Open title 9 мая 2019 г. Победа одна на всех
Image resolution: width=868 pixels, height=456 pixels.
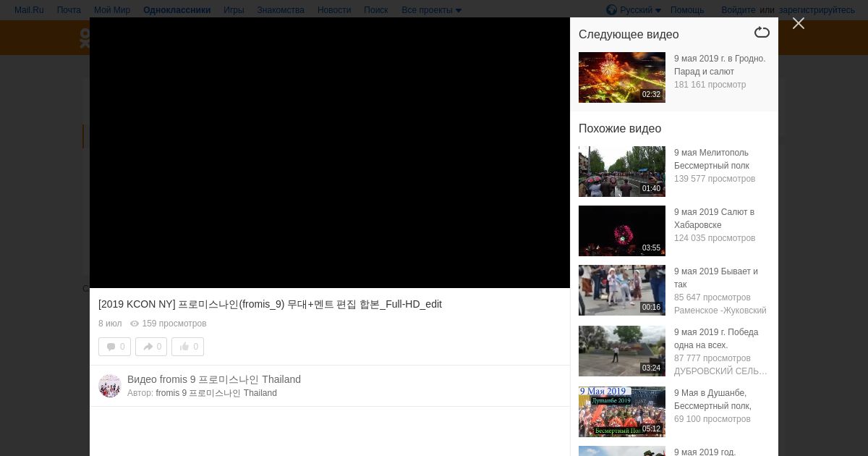coord(716,339)
